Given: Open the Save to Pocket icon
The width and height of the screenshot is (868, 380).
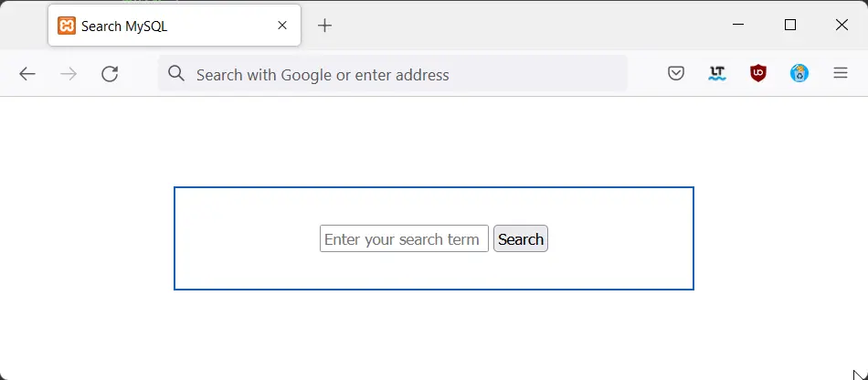Looking at the screenshot, I should 676,73.
